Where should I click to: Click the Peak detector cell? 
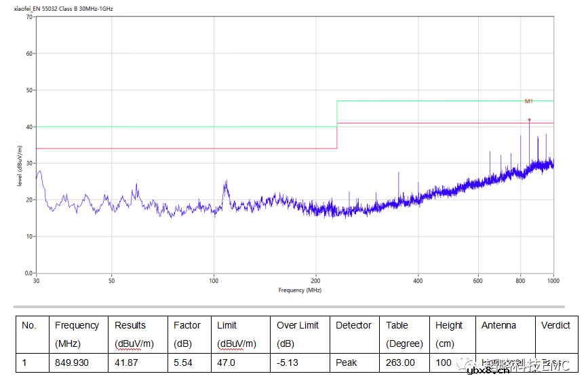(346, 362)
